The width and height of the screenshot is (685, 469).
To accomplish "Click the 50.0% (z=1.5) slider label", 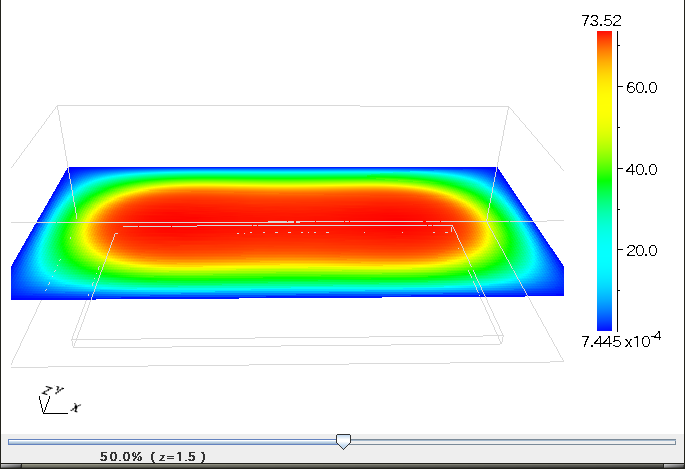I will point(153,457).
